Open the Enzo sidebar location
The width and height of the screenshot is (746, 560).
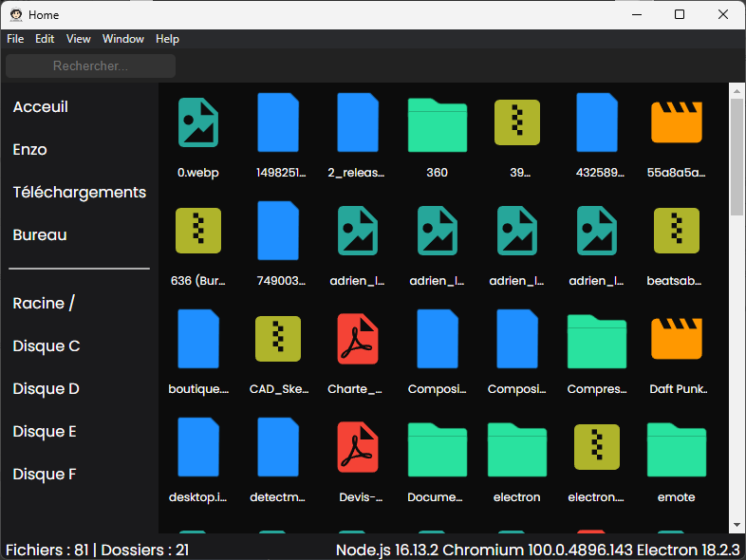tap(30, 150)
